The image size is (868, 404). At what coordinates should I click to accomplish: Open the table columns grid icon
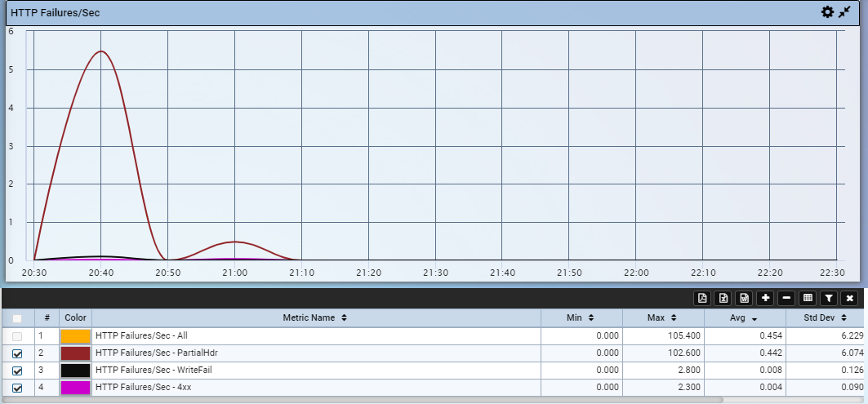click(808, 298)
